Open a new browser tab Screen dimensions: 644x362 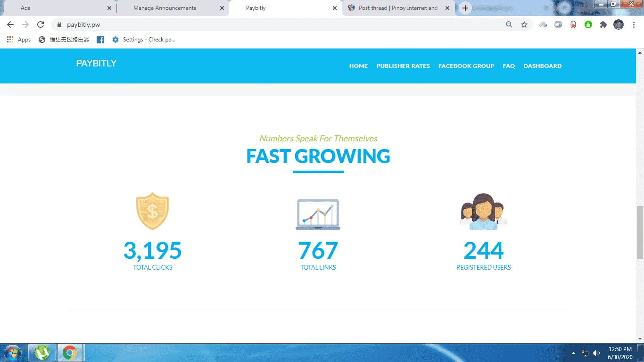click(465, 8)
